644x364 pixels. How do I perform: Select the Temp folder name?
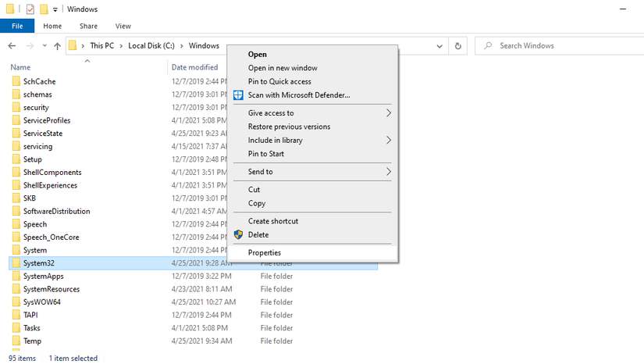[32, 341]
